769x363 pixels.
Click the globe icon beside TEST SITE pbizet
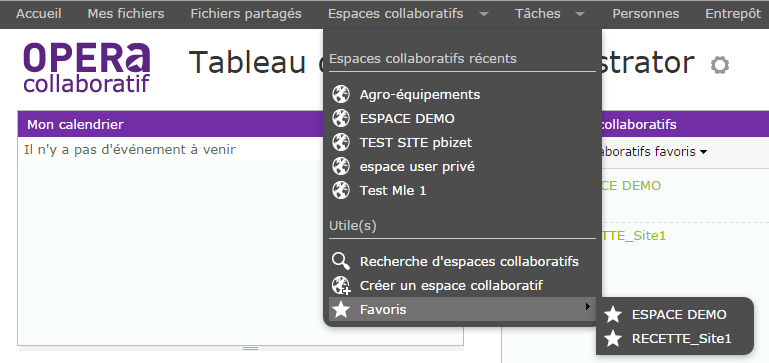tap(341, 142)
